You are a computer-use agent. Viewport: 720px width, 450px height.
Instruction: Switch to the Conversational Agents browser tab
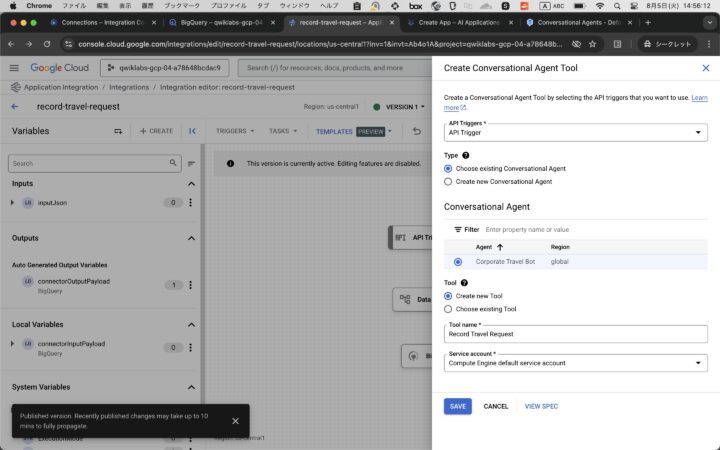(x=579, y=22)
